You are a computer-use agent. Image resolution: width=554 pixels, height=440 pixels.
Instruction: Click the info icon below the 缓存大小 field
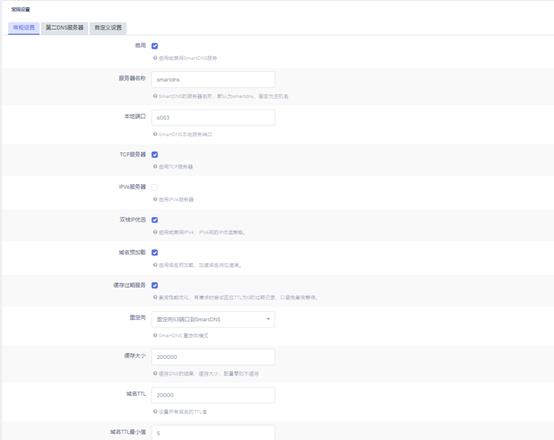click(155, 373)
